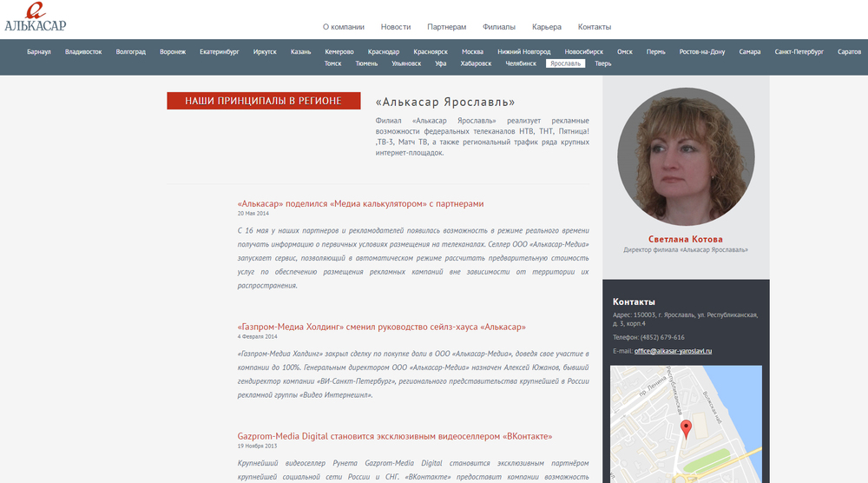
Task: Select the Пермь city link
Action: point(655,51)
